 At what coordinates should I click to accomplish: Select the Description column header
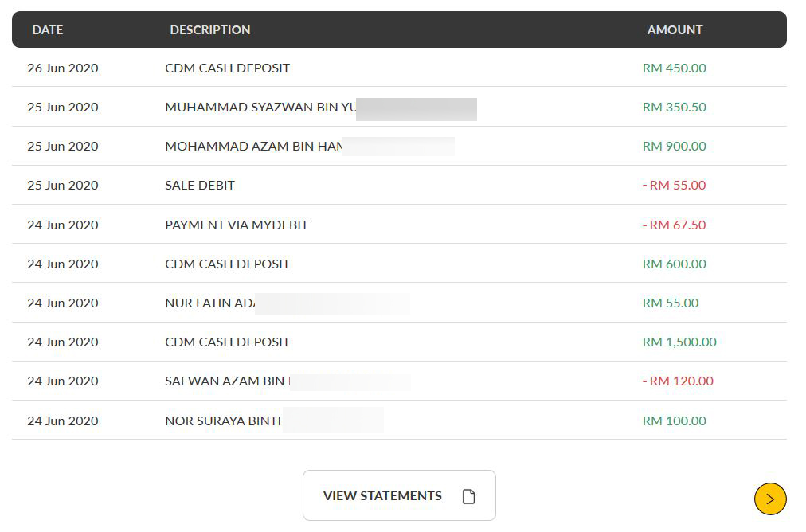coord(210,29)
